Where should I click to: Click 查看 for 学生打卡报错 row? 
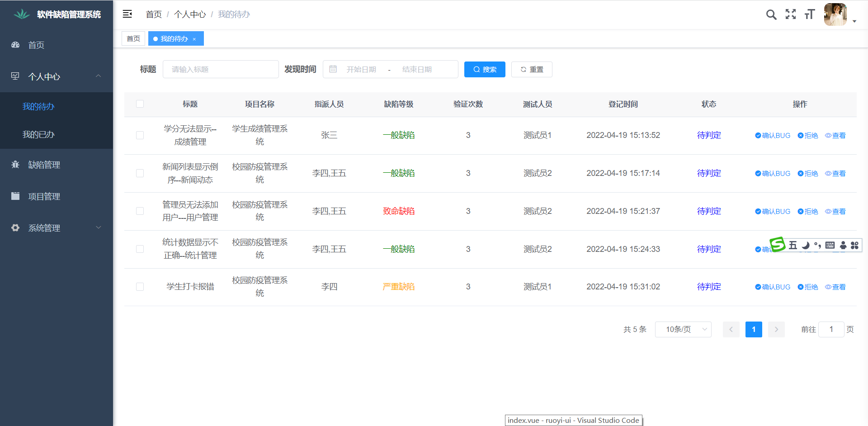pos(835,287)
